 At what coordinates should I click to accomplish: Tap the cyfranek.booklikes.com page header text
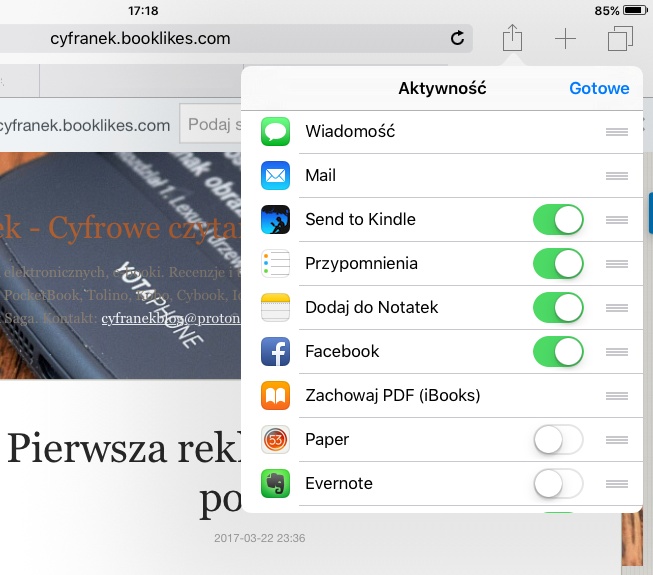click(85, 125)
